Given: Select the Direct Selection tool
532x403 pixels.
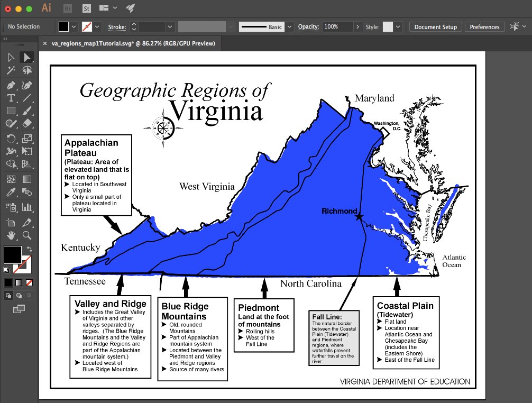Looking at the screenshot, I should 26,57.
